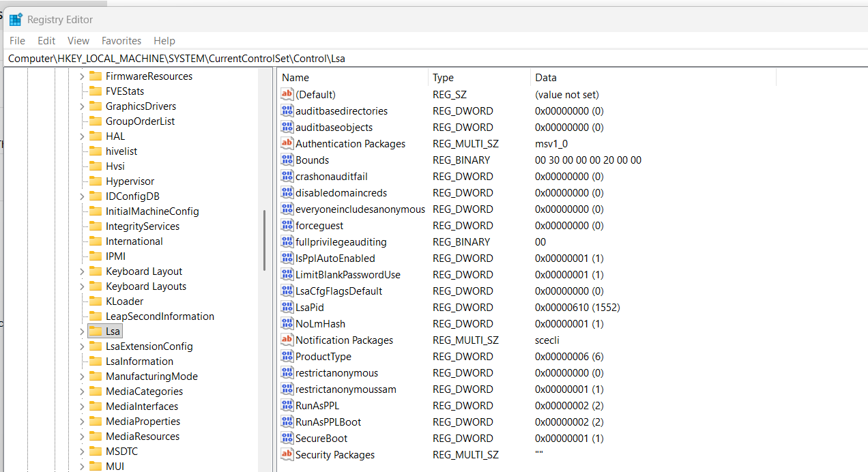This screenshot has height=472, width=868.
Task: Select the LeapSecondInformation key
Action: coord(160,316)
